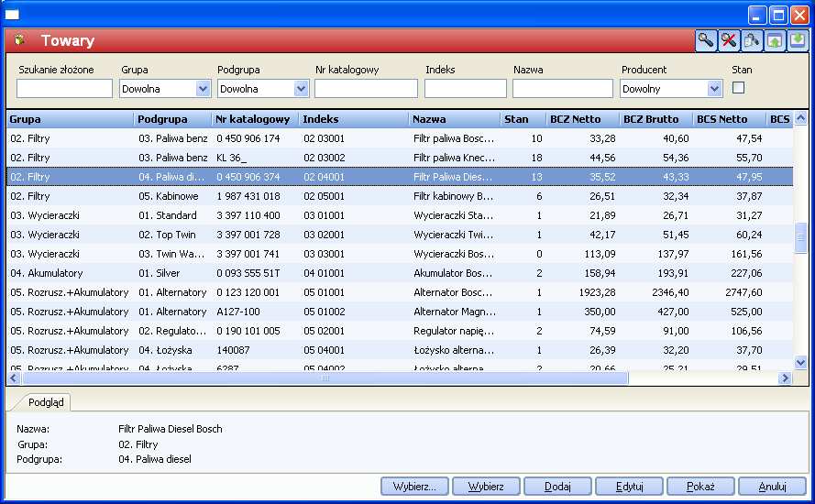
Task: Click the magnifier search icon in the header
Action: click(705, 40)
